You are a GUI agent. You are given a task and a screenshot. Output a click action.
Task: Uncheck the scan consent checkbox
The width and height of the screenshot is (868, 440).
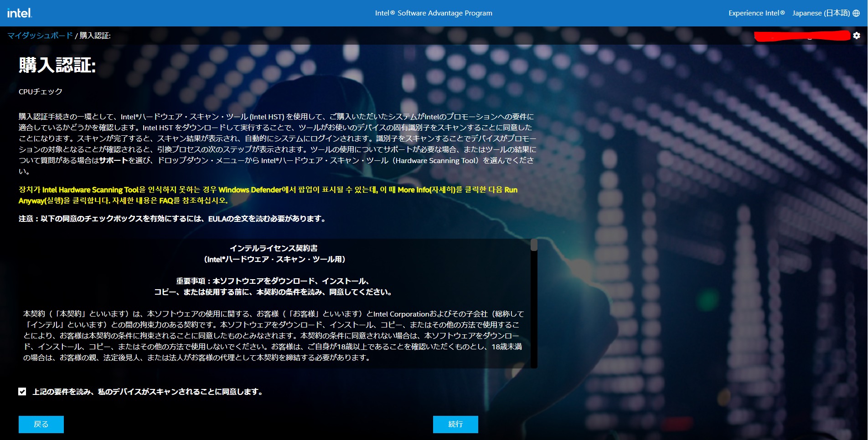[x=22, y=392]
